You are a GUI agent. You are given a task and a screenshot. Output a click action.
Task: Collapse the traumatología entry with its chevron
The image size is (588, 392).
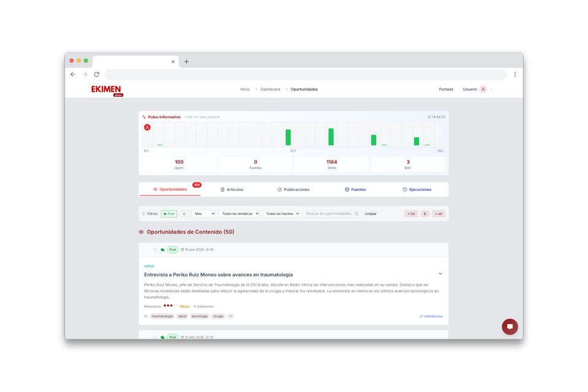440,274
